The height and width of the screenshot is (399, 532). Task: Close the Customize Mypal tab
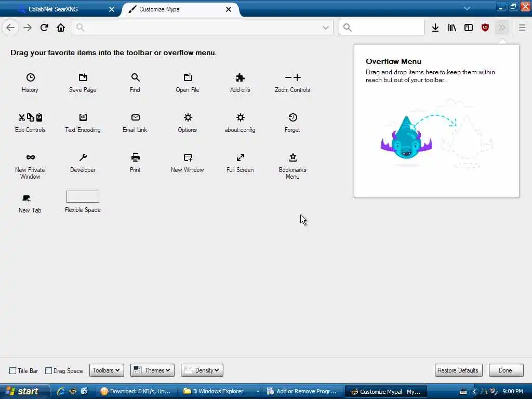[229, 9]
